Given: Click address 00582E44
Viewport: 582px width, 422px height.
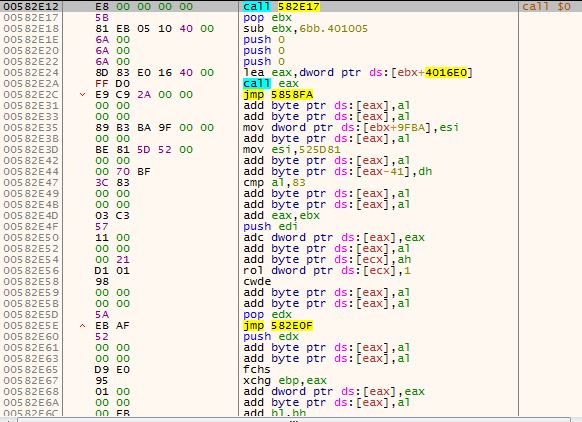Looking at the screenshot, I should tap(31, 171).
